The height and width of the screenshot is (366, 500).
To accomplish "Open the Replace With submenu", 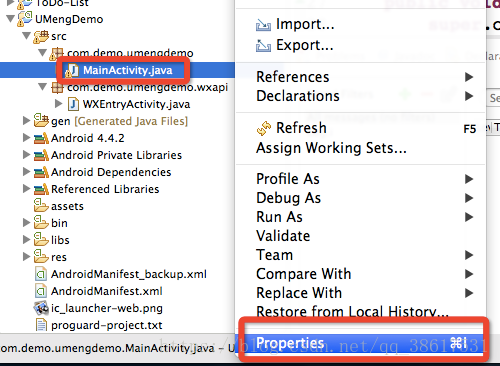I will [x=360, y=293].
